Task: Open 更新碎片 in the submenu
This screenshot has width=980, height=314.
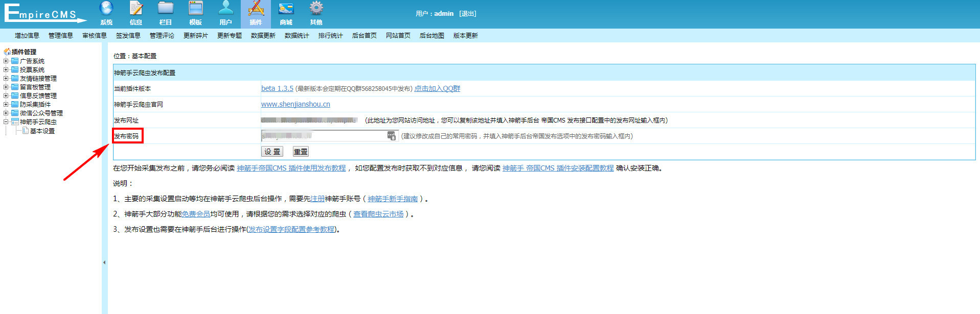Action: tap(196, 36)
